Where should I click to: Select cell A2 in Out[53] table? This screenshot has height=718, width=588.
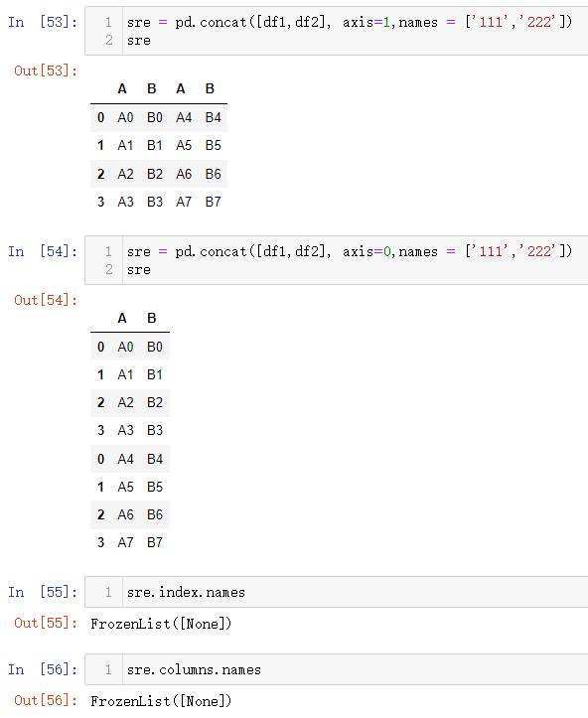[125, 174]
